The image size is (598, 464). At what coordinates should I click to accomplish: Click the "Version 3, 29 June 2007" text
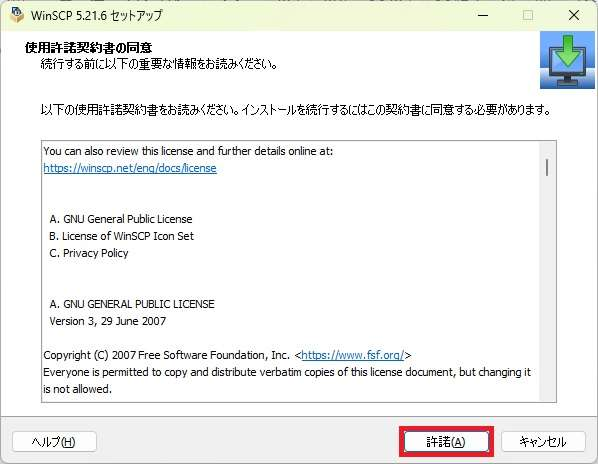pyautogui.click(x=108, y=321)
